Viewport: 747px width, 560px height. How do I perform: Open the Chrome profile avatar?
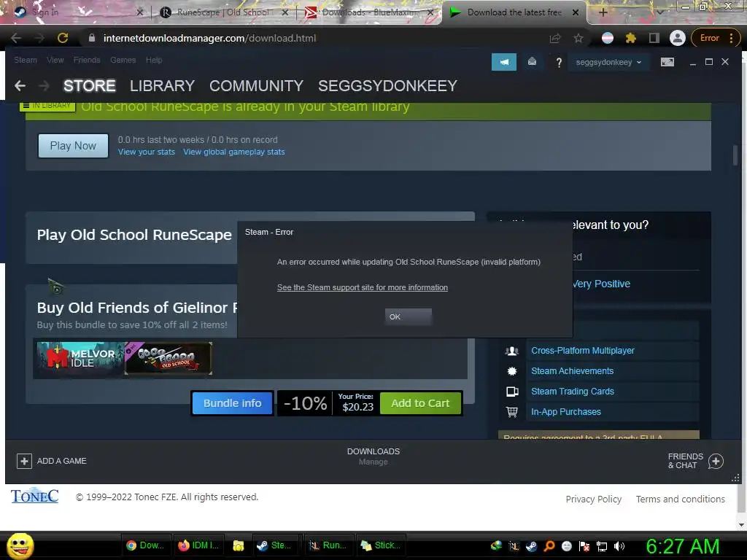pos(678,38)
